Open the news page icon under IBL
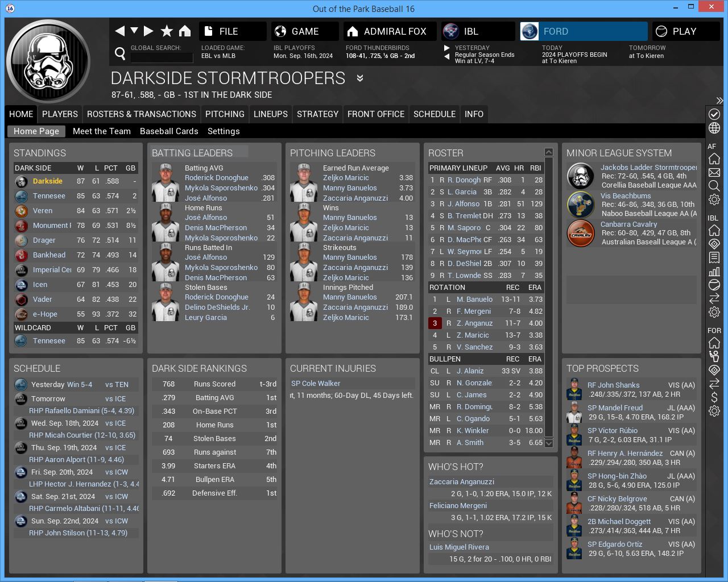The height and width of the screenshot is (582, 728). coord(714,257)
